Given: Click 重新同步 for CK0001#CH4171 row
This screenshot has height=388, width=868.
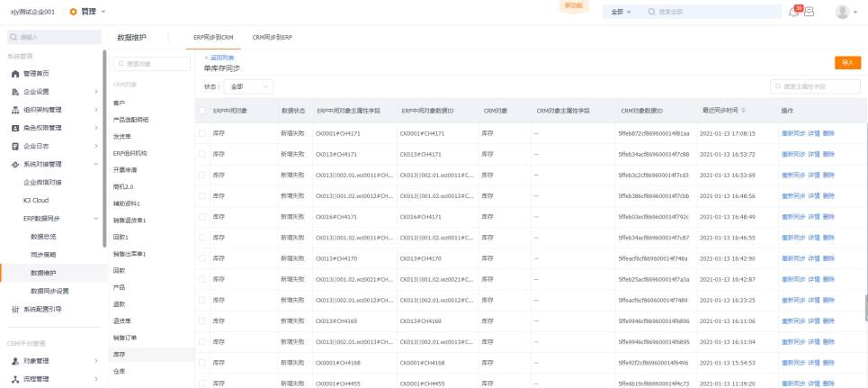Looking at the screenshot, I should click(x=793, y=133).
